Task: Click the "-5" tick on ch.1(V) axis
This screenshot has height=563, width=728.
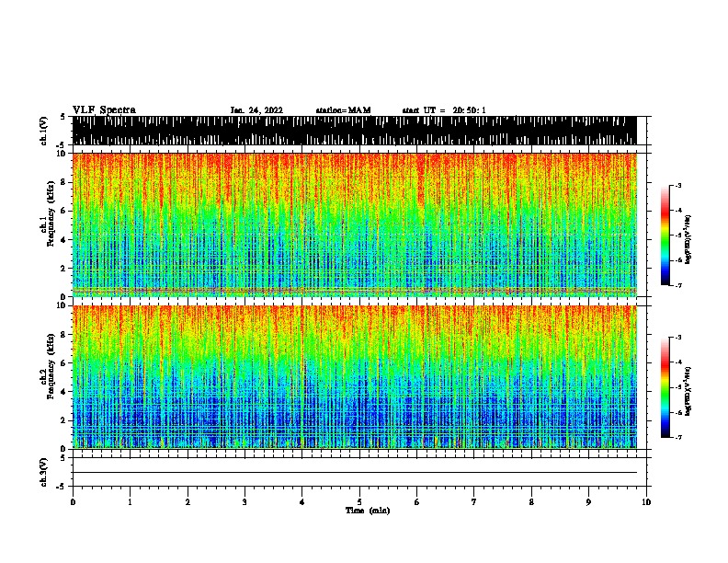Action: 62,144
